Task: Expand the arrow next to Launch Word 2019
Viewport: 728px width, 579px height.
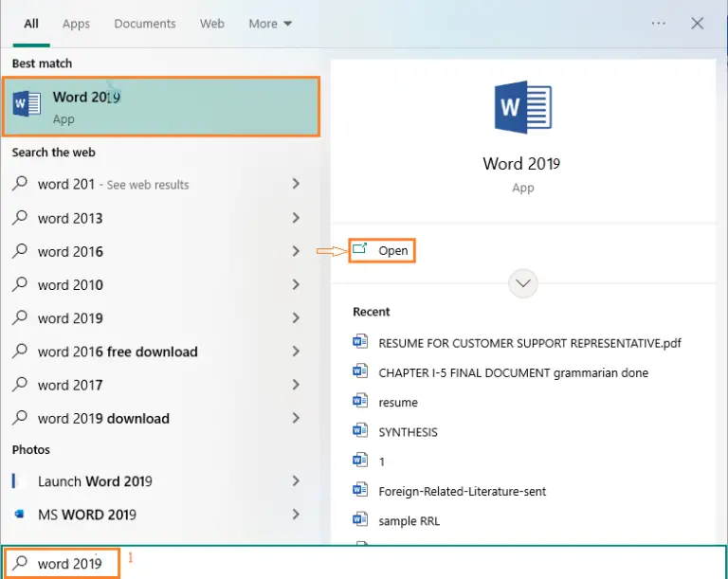Action: click(296, 481)
